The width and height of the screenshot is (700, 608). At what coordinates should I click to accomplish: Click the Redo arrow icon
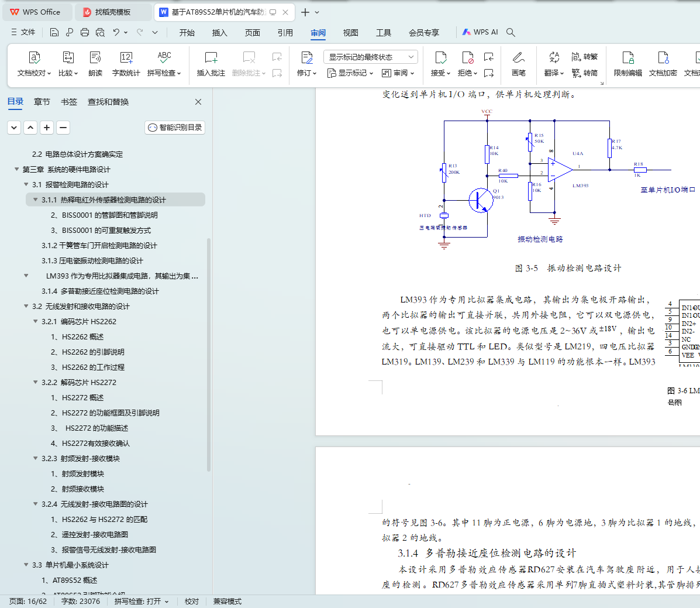[140, 32]
